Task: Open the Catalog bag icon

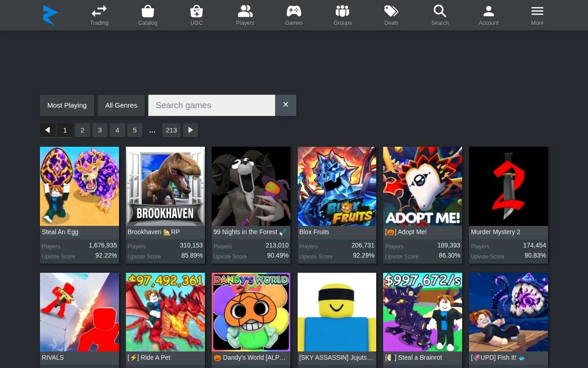Action: [x=148, y=11]
